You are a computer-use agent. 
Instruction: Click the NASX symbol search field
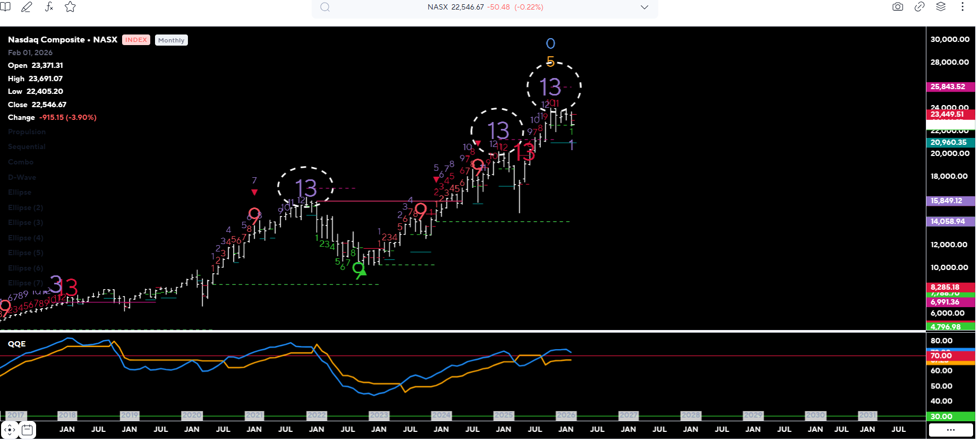click(485, 7)
